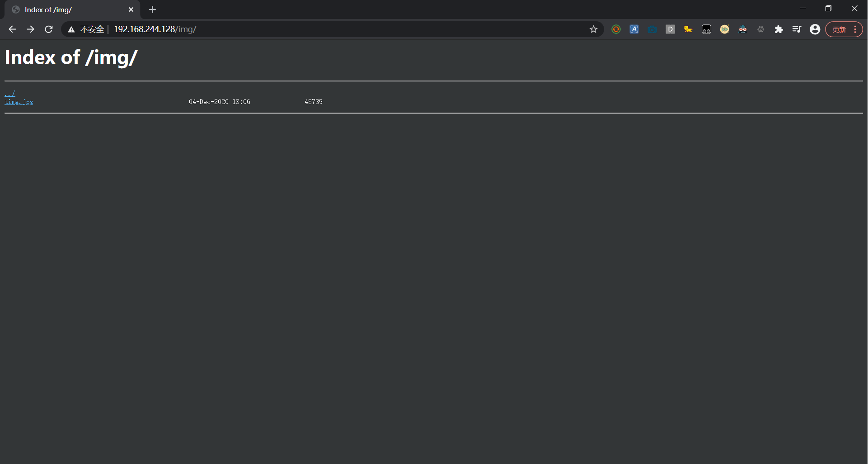This screenshot has height=464, width=868.
Task: Click the date 04-Dec-2020 13:06
Action: tap(220, 102)
